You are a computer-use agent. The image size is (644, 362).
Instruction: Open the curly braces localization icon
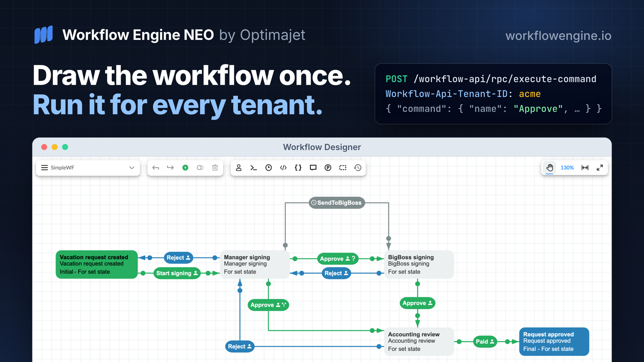(x=298, y=168)
